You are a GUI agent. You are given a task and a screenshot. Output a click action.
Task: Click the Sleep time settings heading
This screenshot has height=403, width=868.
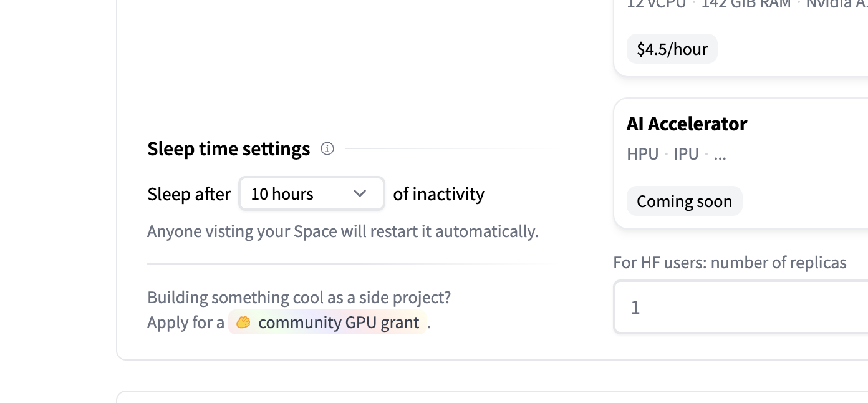pyautogui.click(x=228, y=149)
